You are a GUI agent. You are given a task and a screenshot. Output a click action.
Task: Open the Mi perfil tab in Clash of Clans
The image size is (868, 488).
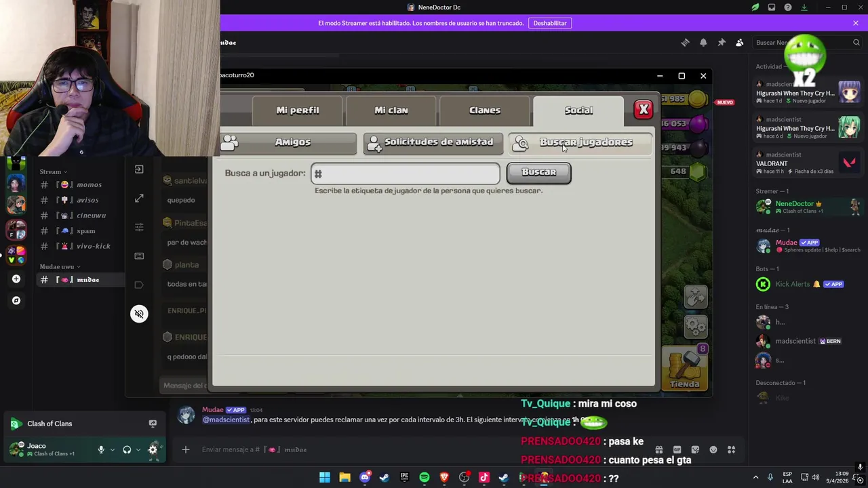(x=298, y=110)
